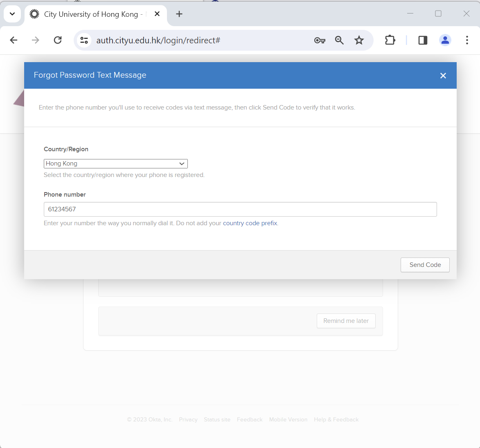Image resolution: width=480 pixels, height=448 pixels.
Task: Bookmark this page with the star
Action: tap(359, 40)
